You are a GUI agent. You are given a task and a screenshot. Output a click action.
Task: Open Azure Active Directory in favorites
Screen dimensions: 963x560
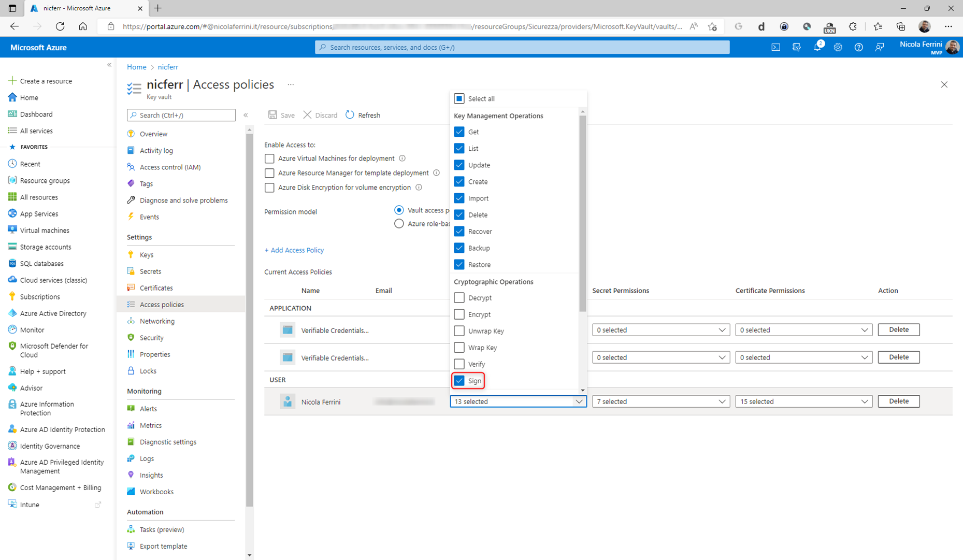tap(53, 313)
